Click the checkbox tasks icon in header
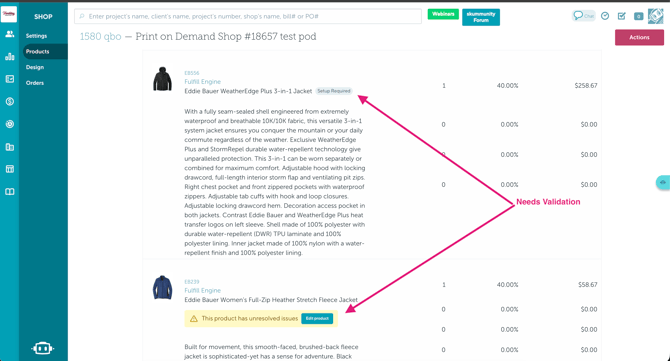This screenshot has width=670, height=361. (622, 16)
